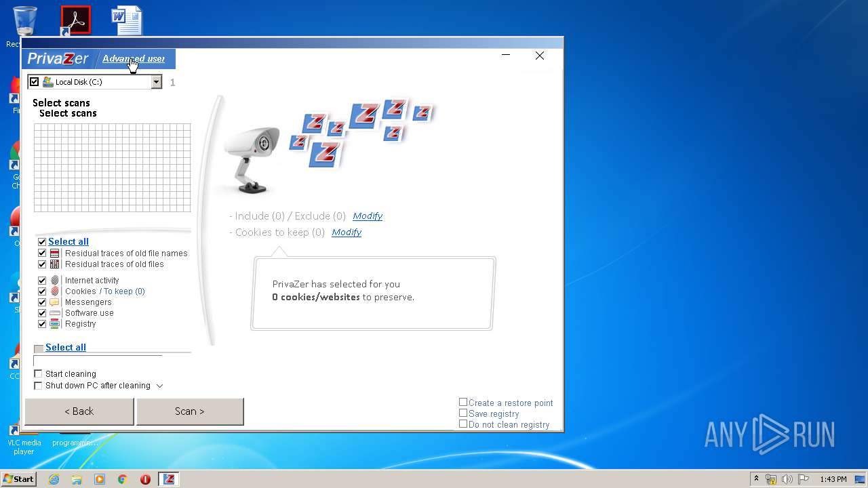
Task: Uncheck the Internet activity checkbox
Action: tap(42, 281)
